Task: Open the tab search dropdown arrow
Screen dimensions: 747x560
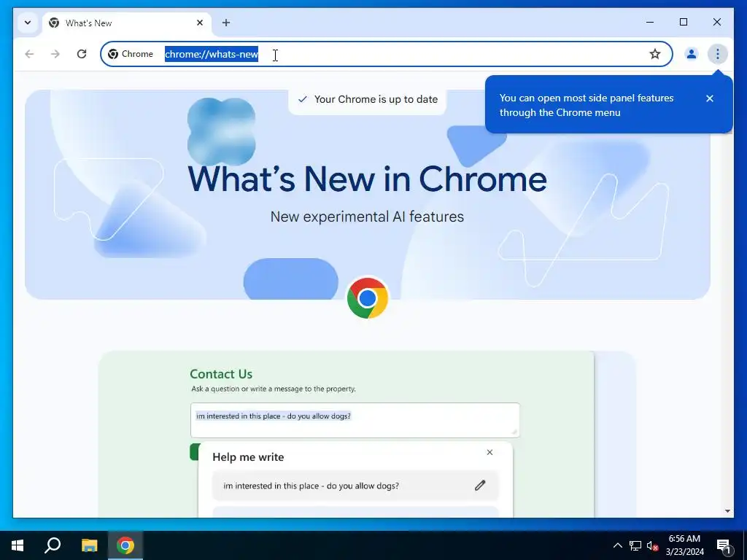Action: point(28,23)
